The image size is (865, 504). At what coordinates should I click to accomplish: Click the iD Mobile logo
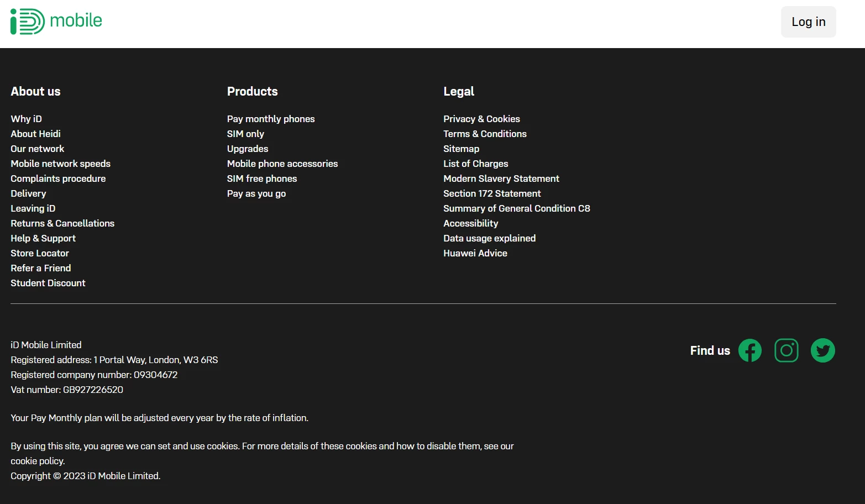click(56, 22)
